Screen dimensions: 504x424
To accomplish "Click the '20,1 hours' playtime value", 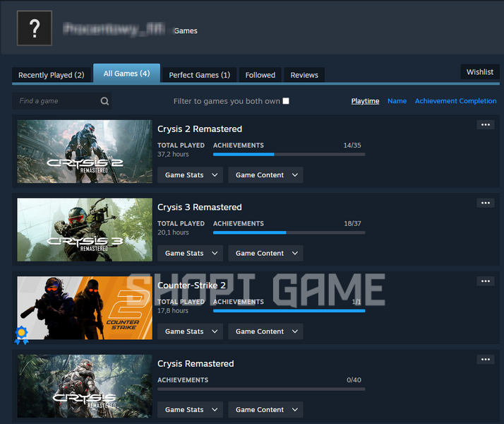I will tap(173, 232).
